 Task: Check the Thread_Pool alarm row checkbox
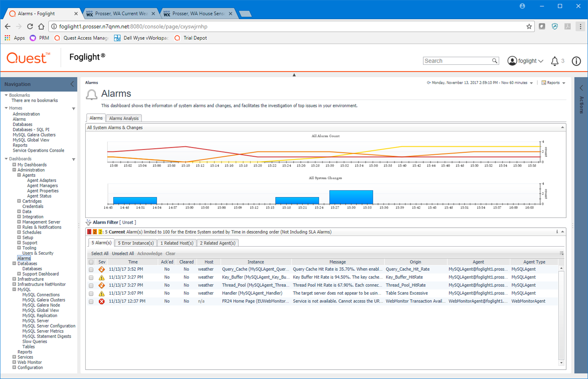[x=91, y=285]
